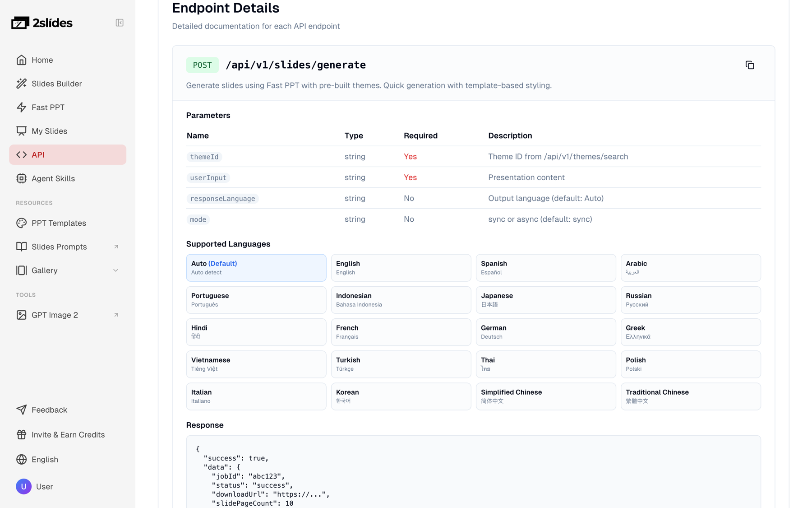Open Slides Prompts external link arrow
812x508 pixels.
(x=116, y=247)
